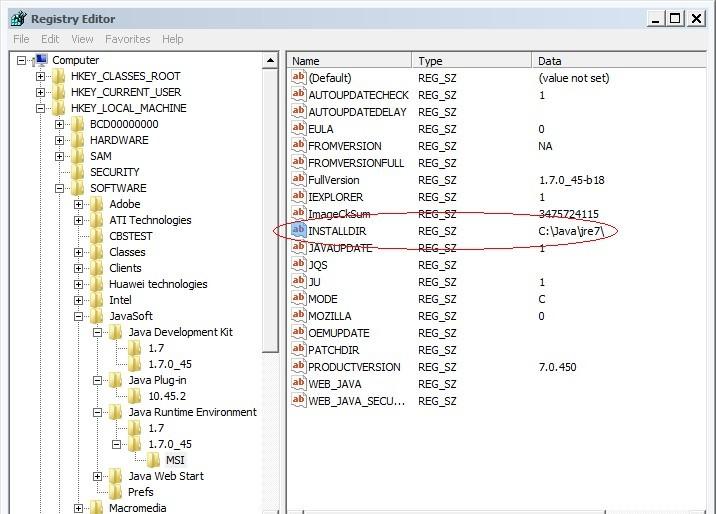Viewport: 716px width, 514px height.
Task: Click the data value 7.0.450
Action: 558,367
